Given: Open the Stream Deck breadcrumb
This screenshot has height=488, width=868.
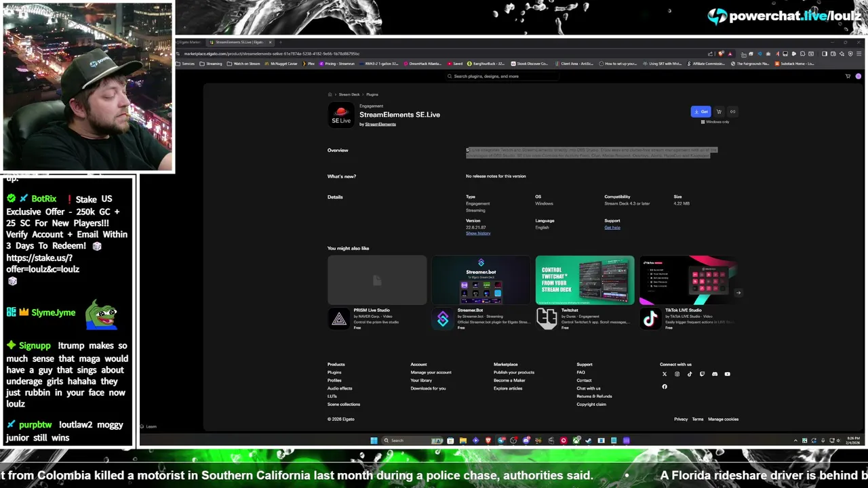Looking at the screenshot, I should [349, 94].
